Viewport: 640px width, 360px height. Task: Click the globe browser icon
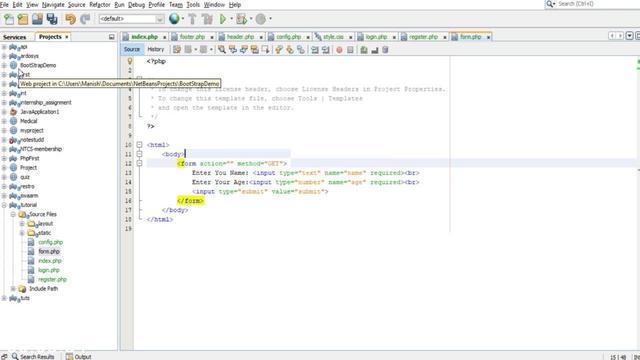[174, 18]
